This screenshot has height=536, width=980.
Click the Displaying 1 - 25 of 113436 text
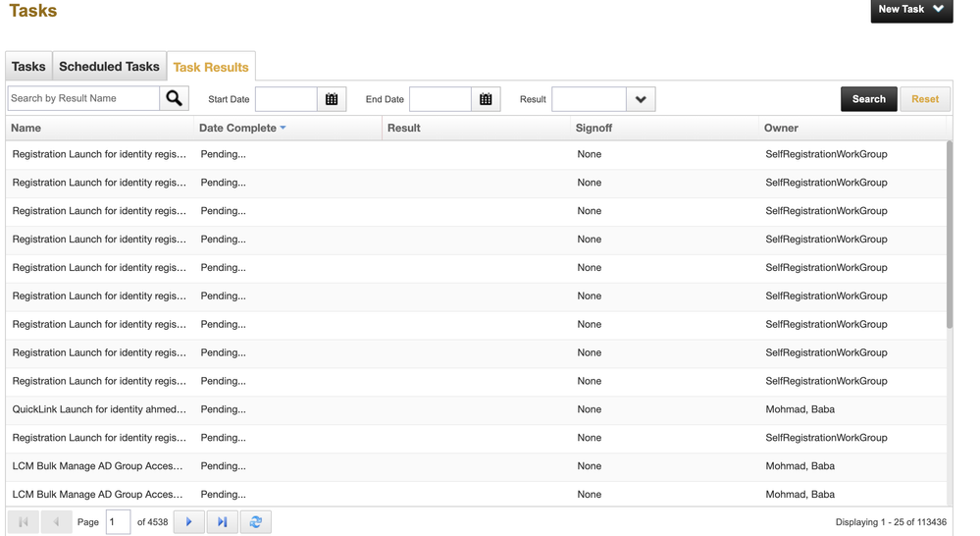[891, 522]
